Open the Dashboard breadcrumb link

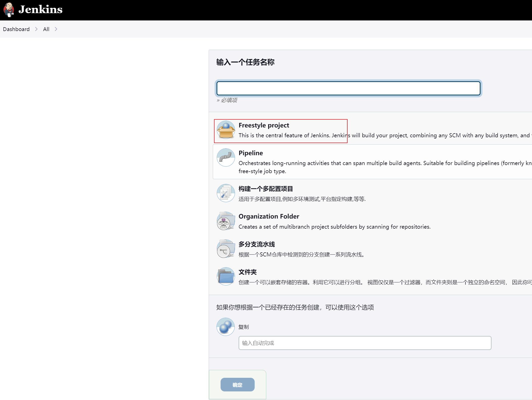tap(16, 29)
